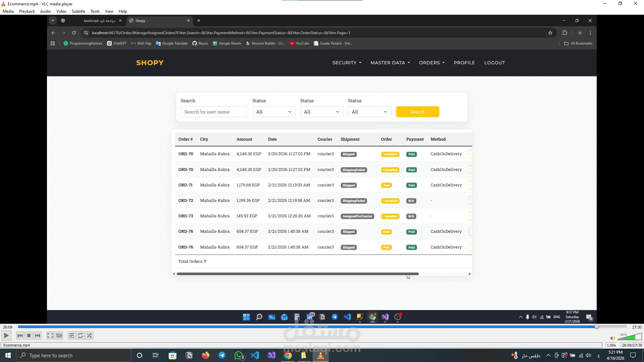Open the Tools menu
This screenshot has height=362, width=644.
(x=95, y=11)
